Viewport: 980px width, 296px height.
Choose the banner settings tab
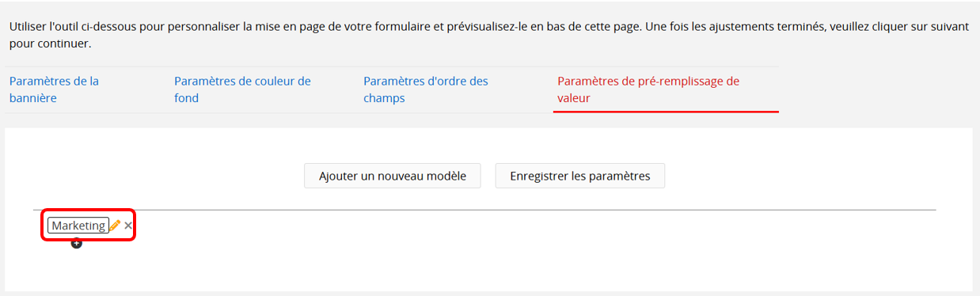[x=54, y=89]
